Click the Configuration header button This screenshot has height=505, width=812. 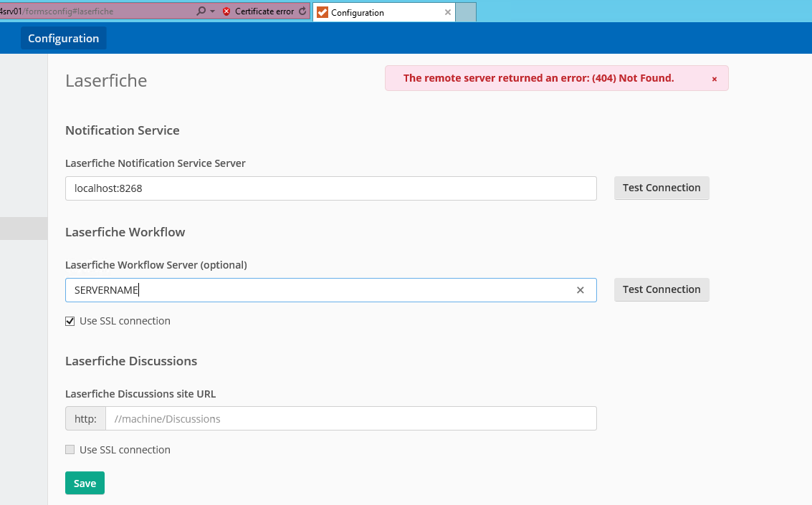point(63,38)
